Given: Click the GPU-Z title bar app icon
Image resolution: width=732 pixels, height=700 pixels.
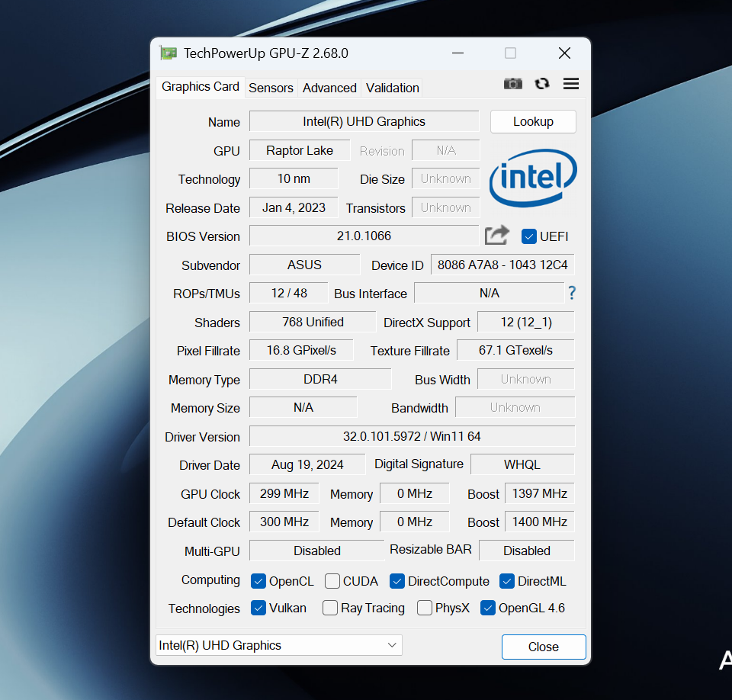Looking at the screenshot, I should click(x=168, y=53).
